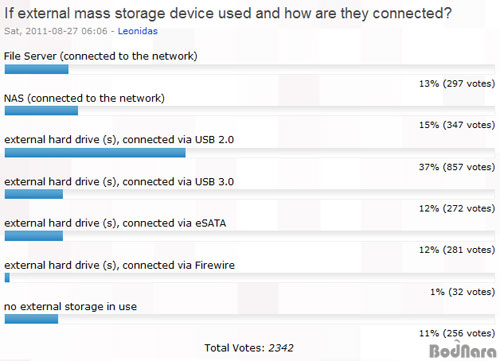This screenshot has height=361, width=500.
Task: Click the post date Sat, 2011-08-27
Action: [42, 31]
